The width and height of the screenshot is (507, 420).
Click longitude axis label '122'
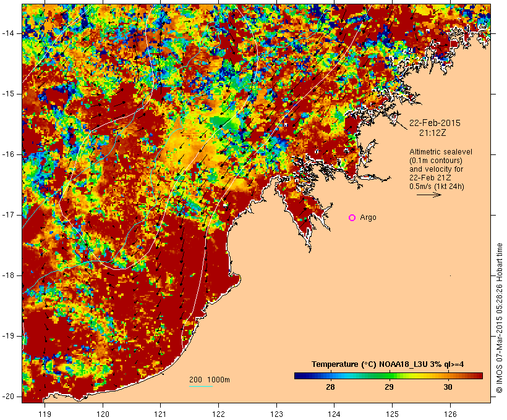pyautogui.click(x=219, y=414)
